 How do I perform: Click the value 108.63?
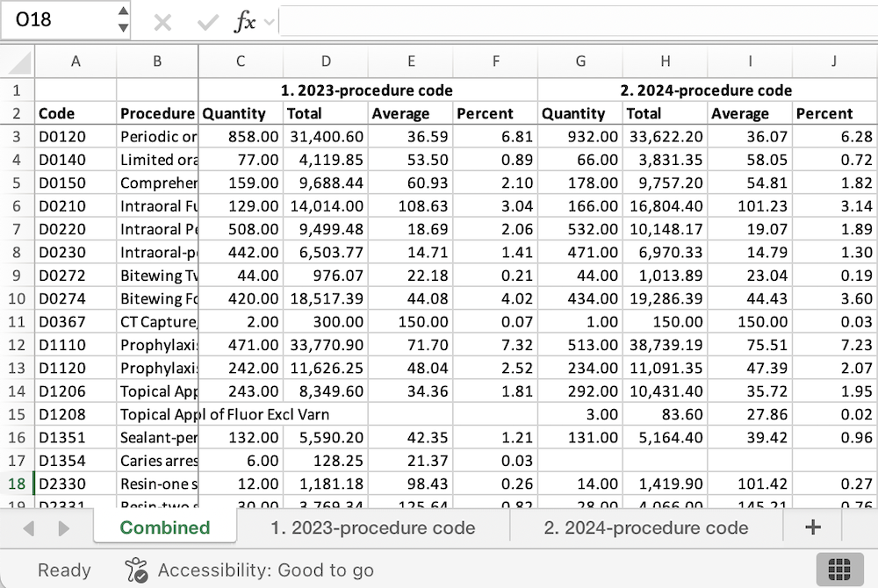pos(411,206)
